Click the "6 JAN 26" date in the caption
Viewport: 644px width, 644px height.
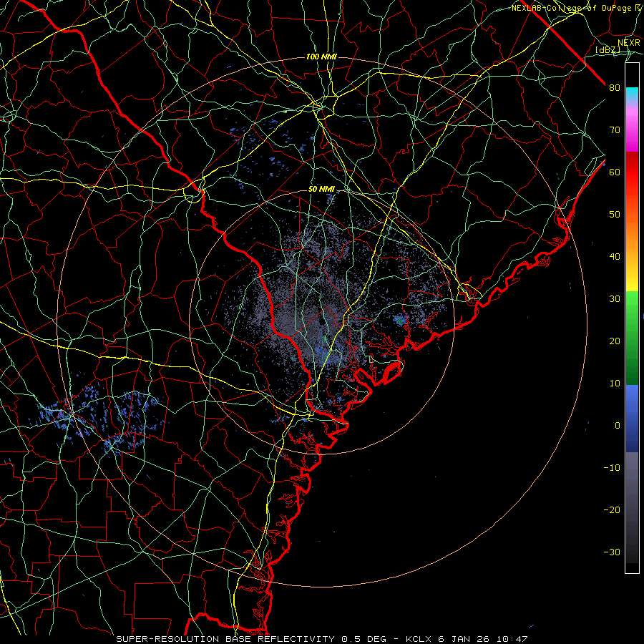point(464,639)
